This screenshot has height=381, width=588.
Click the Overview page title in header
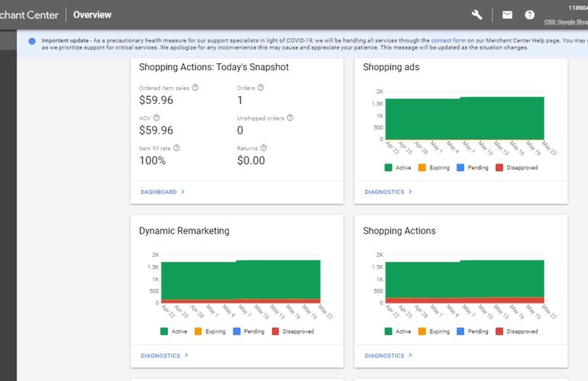tap(92, 15)
